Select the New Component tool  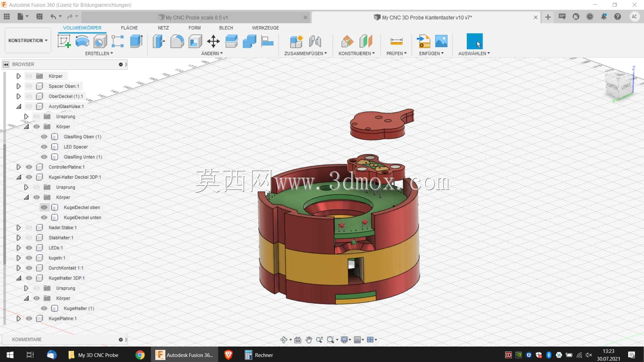tap(296, 41)
